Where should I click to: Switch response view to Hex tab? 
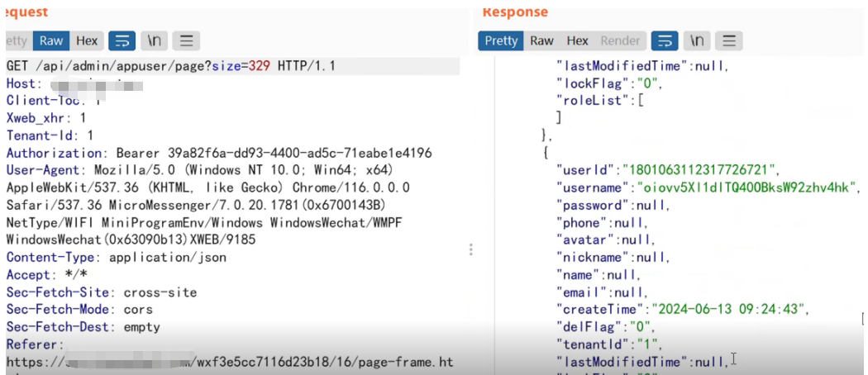[x=578, y=40]
